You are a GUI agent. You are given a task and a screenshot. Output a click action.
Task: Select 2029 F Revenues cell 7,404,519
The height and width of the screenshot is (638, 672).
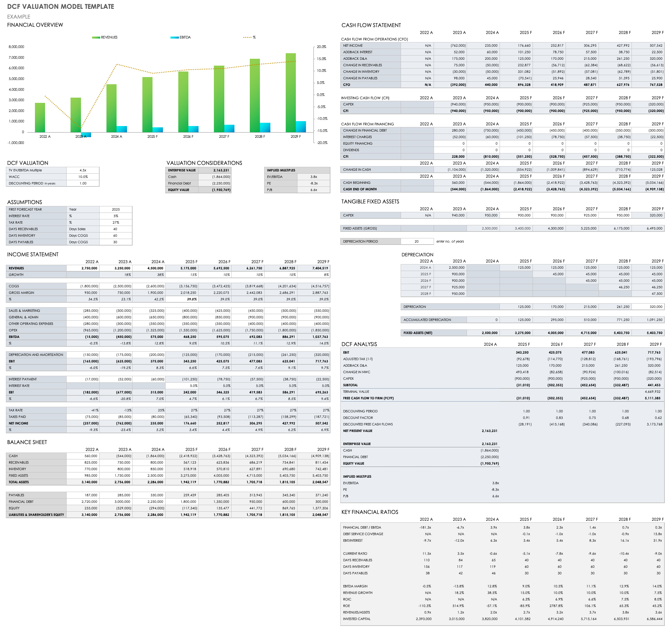[313, 268]
